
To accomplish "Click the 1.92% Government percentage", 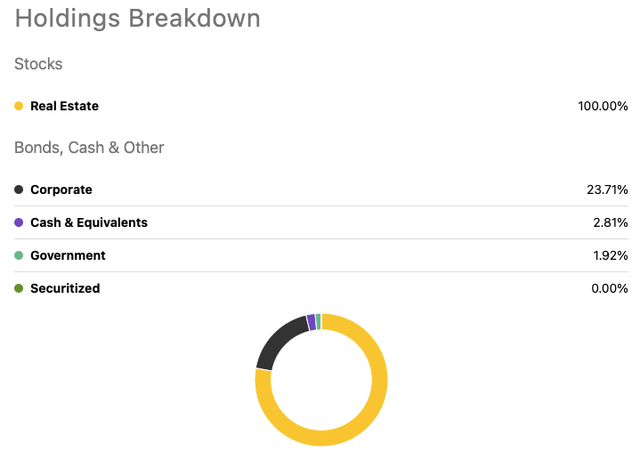I will pos(610,256).
